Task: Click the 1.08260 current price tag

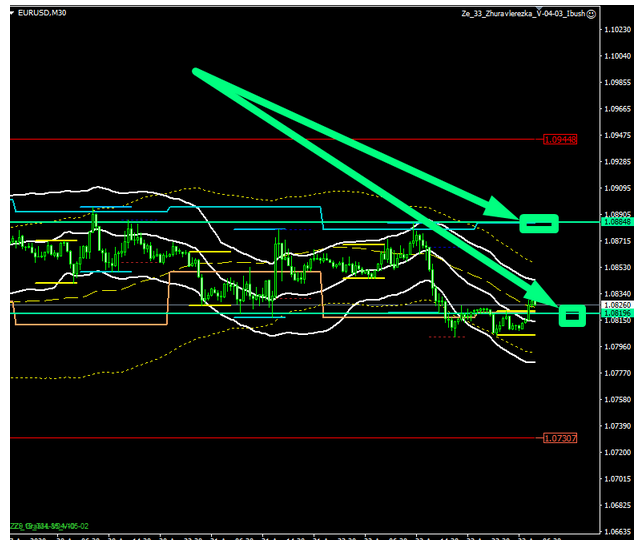Action: click(x=622, y=304)
